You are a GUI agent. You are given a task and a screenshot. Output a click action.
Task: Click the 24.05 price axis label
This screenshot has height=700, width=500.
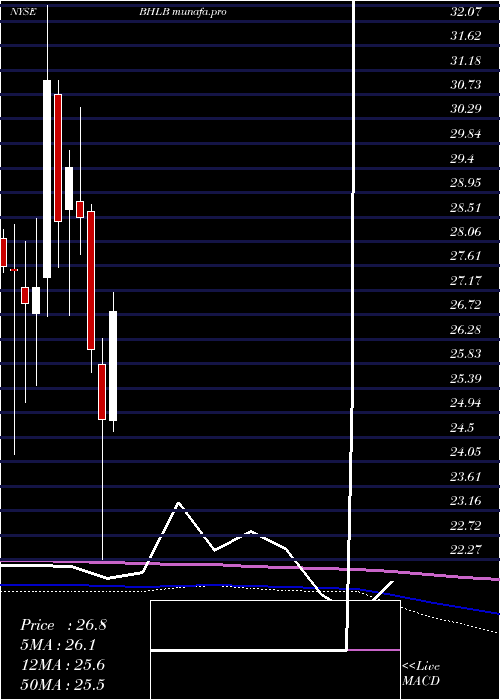click(x=466, y=452)
